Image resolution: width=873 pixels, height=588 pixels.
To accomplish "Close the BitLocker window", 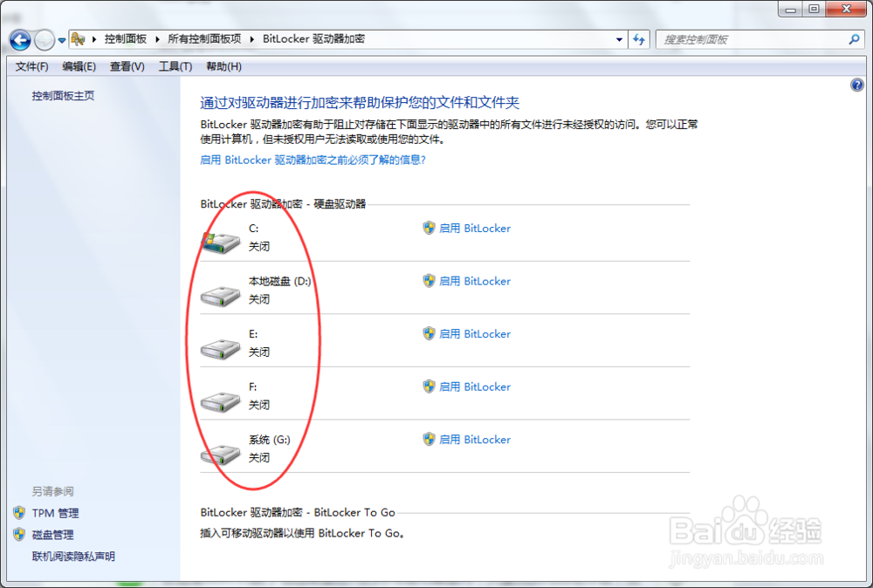I will point(846,10).
